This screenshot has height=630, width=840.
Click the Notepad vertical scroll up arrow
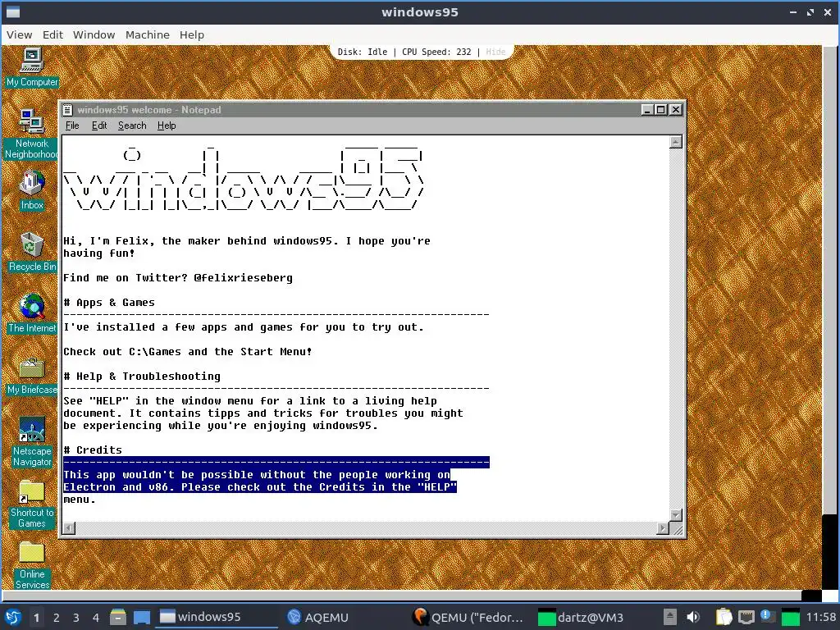click(x=676, y=142)
